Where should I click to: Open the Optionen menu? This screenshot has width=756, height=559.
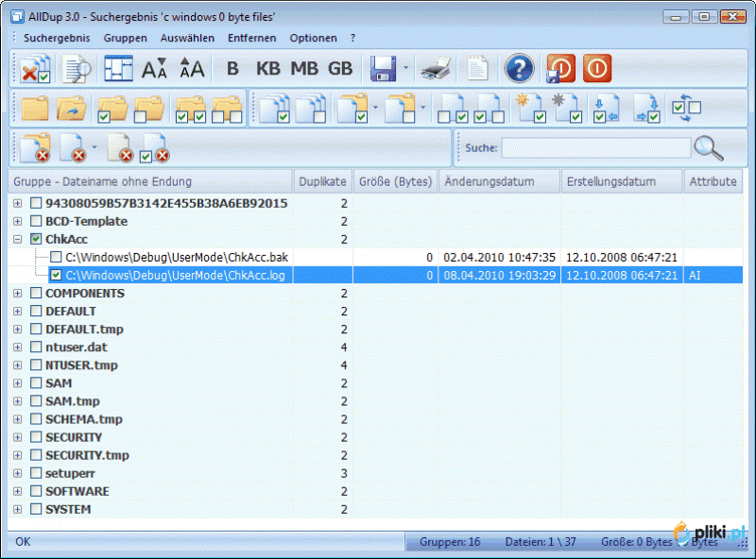click(313, 38)
